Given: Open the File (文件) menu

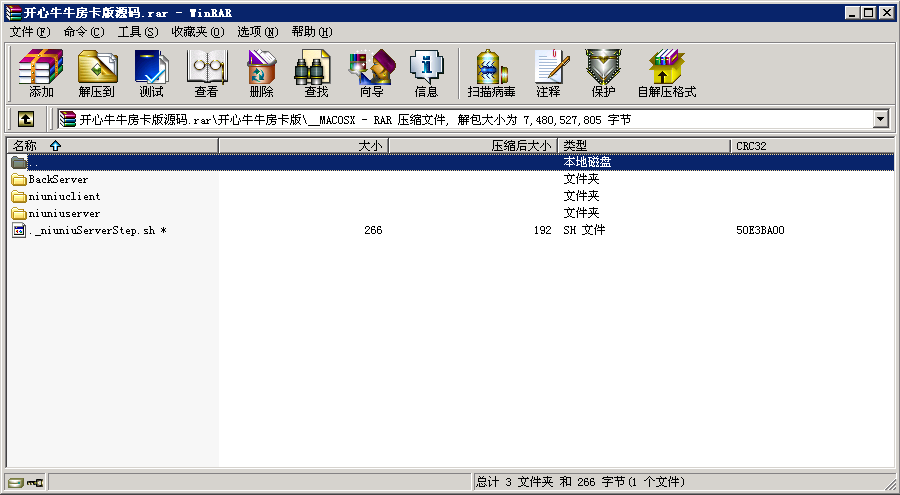Looking at the screenshot, I should [29, 32].
